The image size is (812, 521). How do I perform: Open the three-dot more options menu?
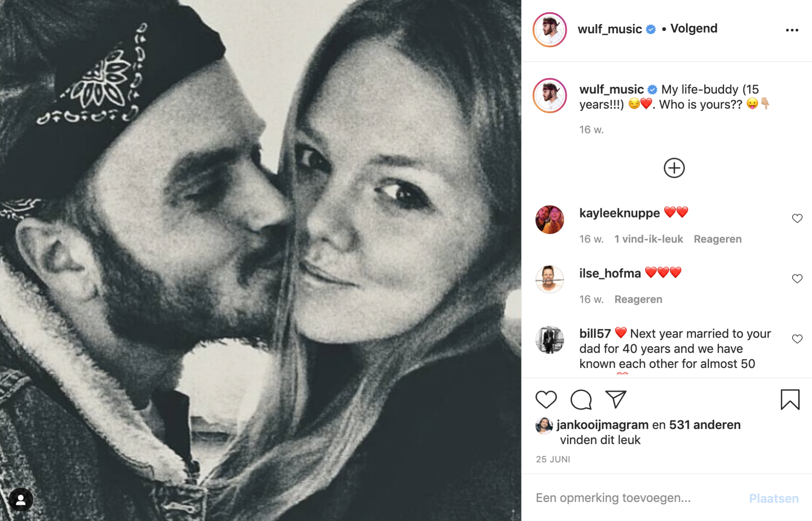pos(792,30)
